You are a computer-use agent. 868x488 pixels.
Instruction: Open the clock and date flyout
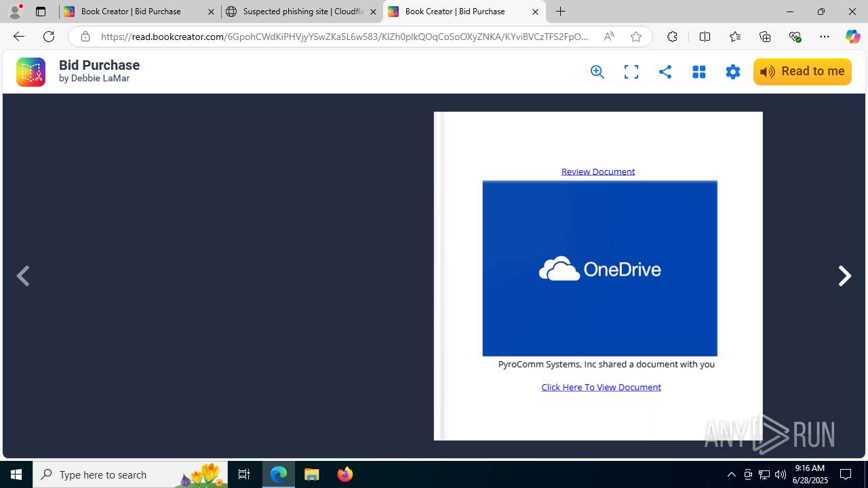(x=810, y=474)
